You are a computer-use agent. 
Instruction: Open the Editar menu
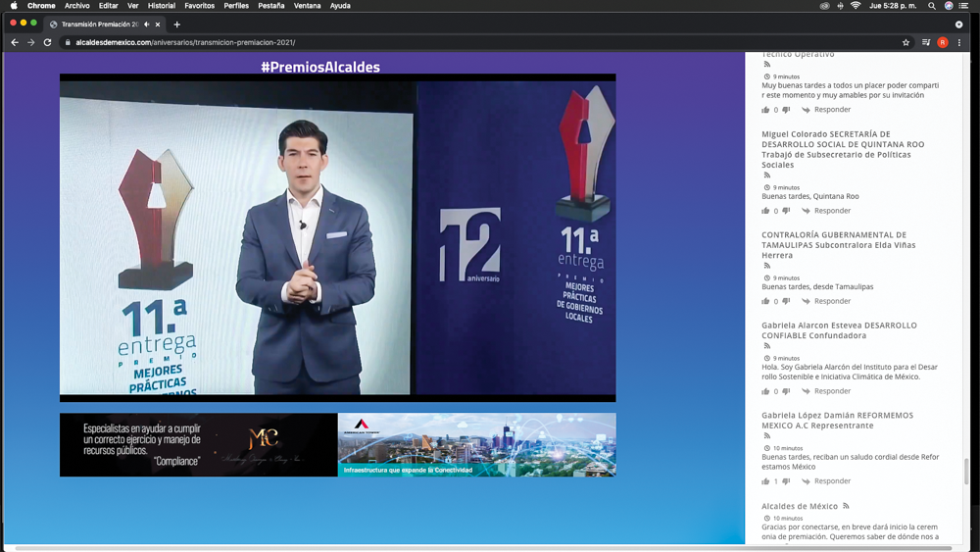108,6
